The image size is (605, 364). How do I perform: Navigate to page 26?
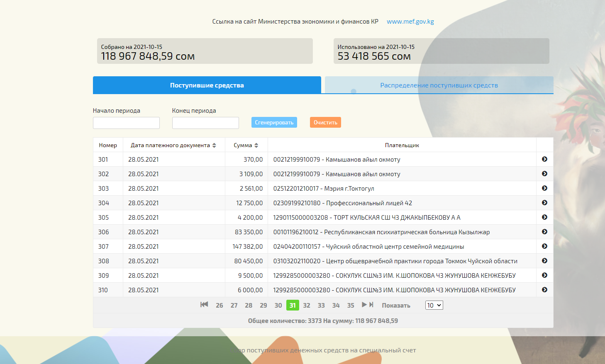tap(219, 306)
